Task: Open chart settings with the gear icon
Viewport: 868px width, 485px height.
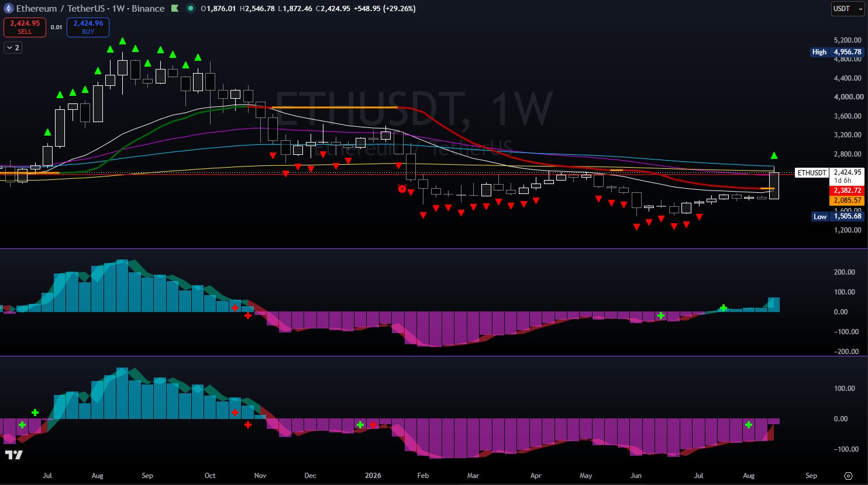Action: pyautogui.click(x=849, y=476)
